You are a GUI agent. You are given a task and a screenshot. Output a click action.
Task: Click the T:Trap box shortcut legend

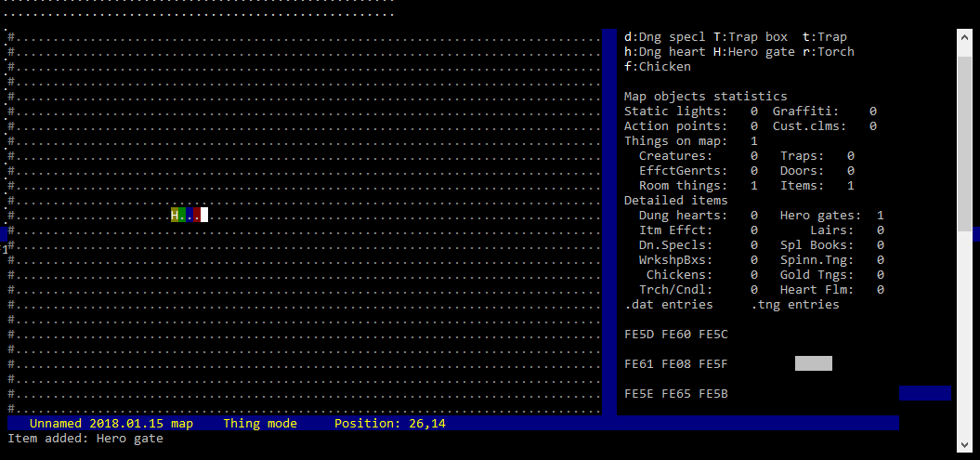[x=750, y=37]
